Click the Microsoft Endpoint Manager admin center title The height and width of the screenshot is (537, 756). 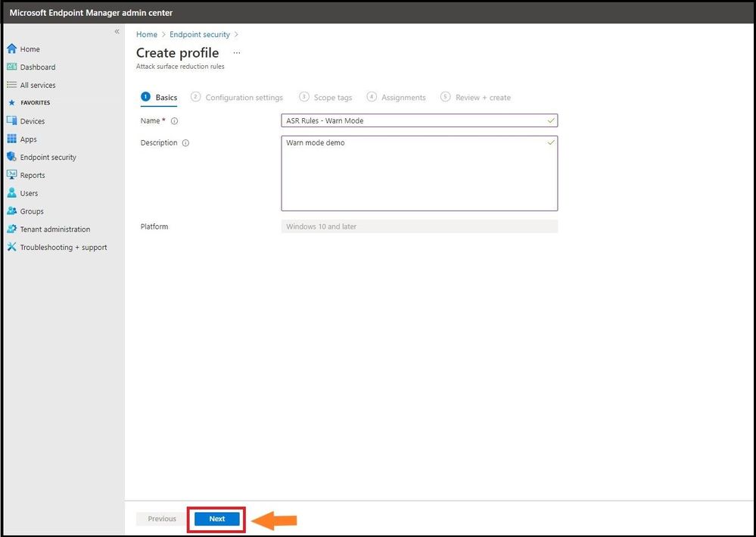click(x=91, y=13)
